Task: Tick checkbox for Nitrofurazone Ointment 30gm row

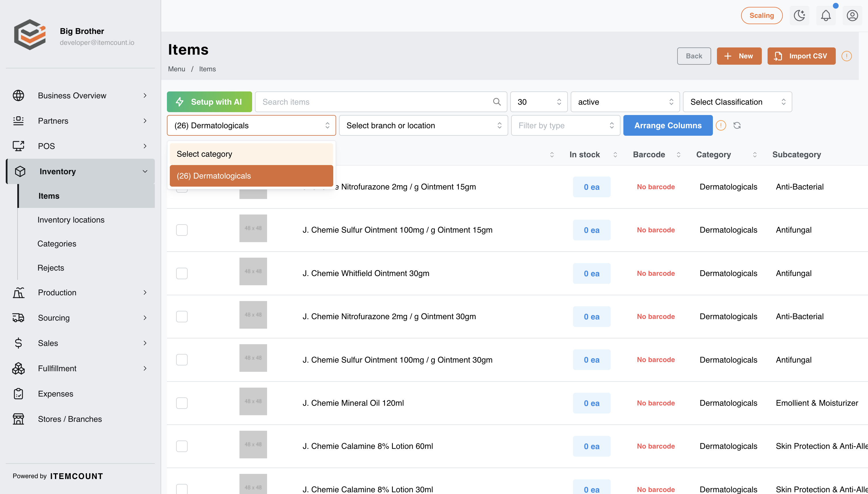Action: point(182,317)
